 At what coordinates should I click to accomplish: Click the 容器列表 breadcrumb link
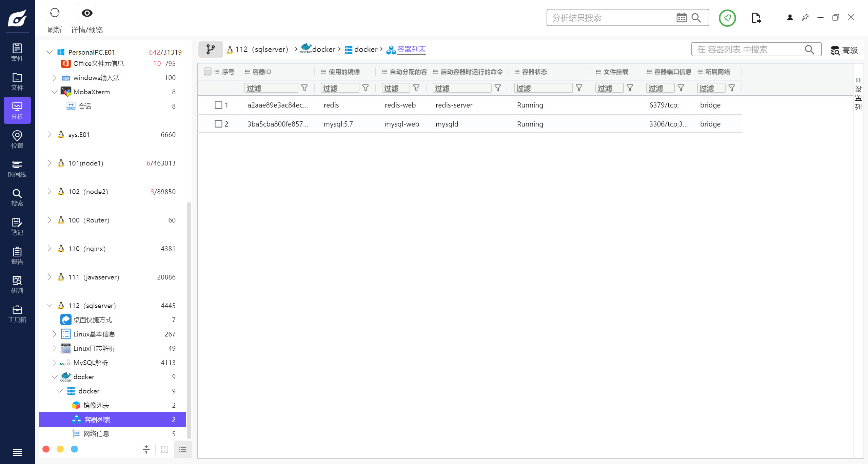point(411,50)
